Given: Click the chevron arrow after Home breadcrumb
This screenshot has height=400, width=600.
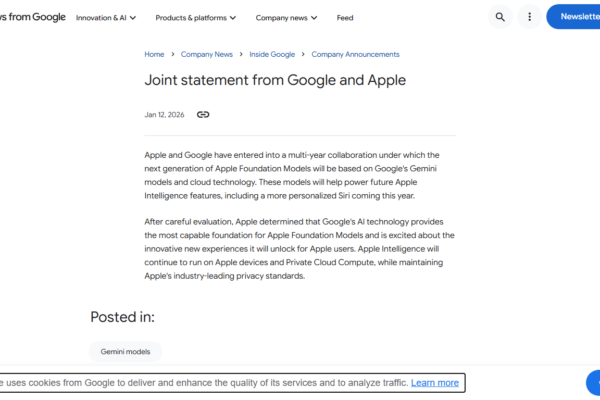Looking at the screenshot, I should point(173,54).
